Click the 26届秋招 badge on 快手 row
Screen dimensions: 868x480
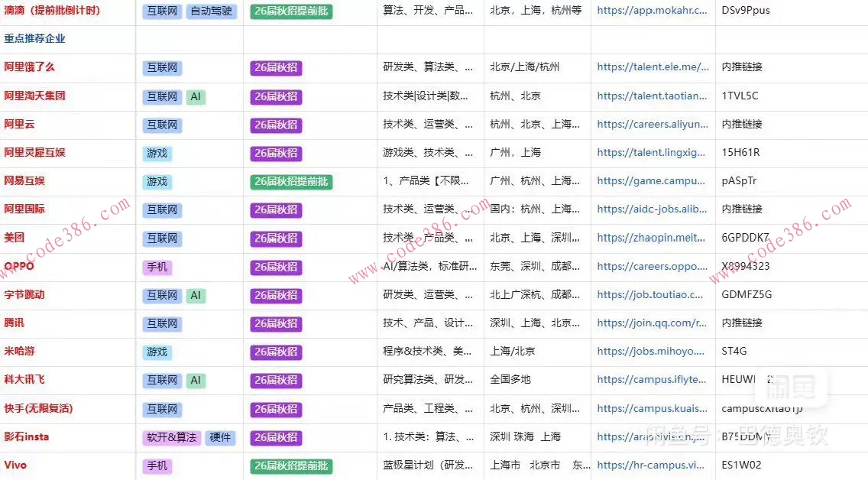pyautogui.click(x=275, y=408)
